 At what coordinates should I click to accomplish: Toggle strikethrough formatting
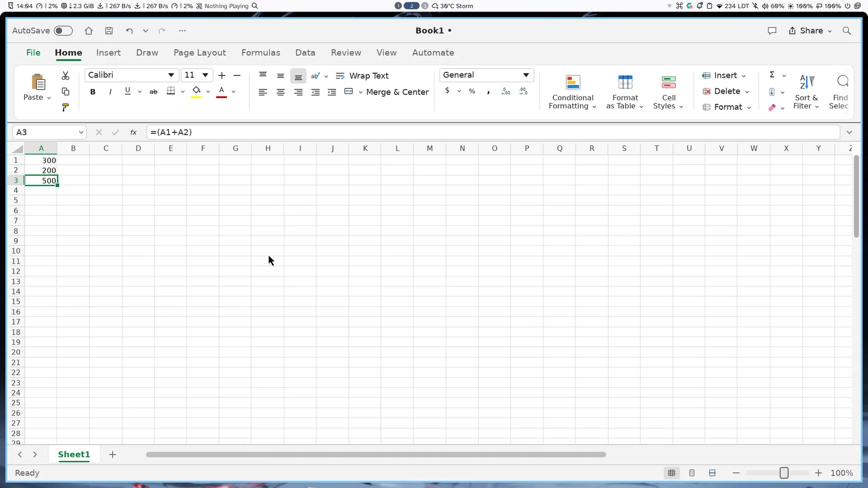click(x=154, y=92)
